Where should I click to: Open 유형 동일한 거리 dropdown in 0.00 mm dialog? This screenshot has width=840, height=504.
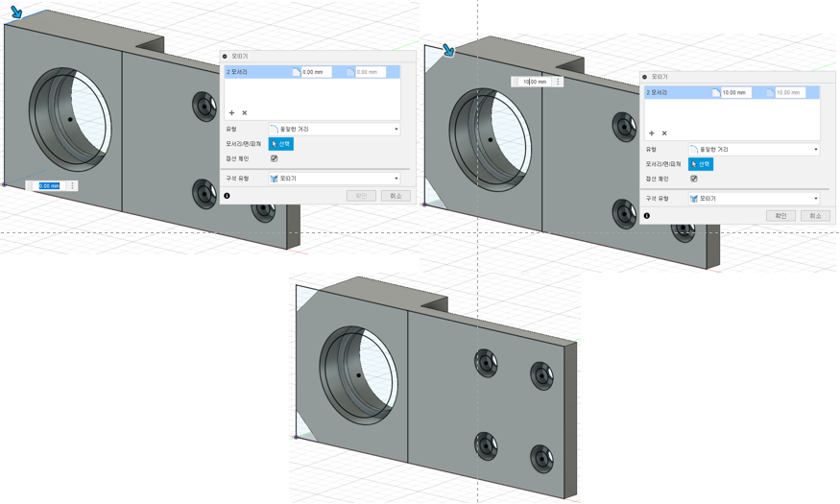click(x=334, y=129)
